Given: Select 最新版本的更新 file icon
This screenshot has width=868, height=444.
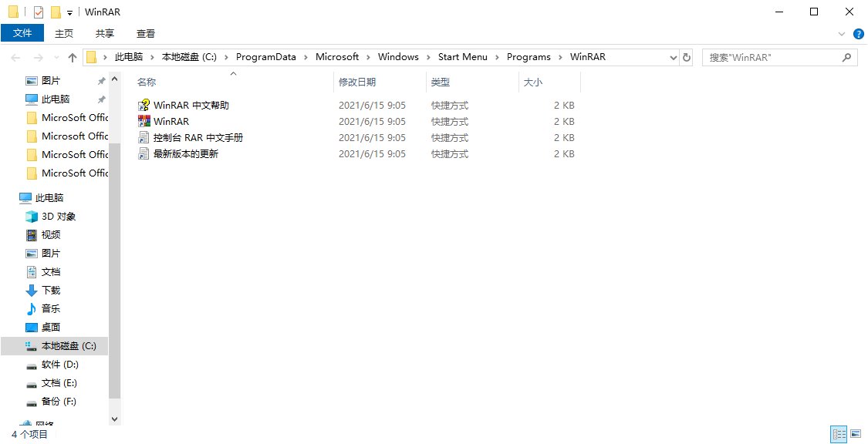Looking at the screenshot, I should click(144, 154).
